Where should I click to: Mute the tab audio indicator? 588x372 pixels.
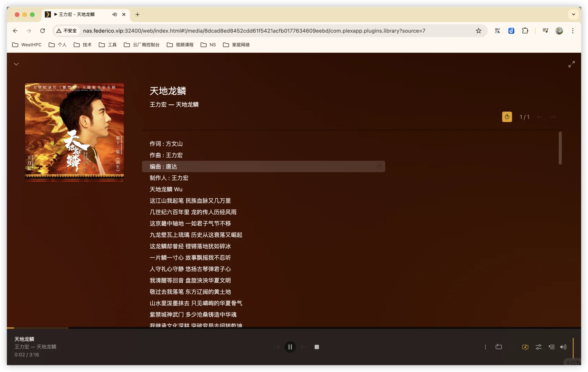(115, 14)
